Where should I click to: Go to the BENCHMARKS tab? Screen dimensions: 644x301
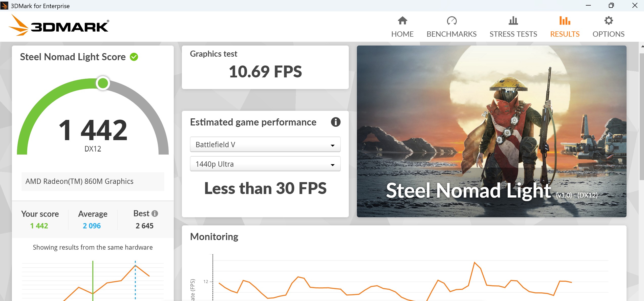coord(452,34)
